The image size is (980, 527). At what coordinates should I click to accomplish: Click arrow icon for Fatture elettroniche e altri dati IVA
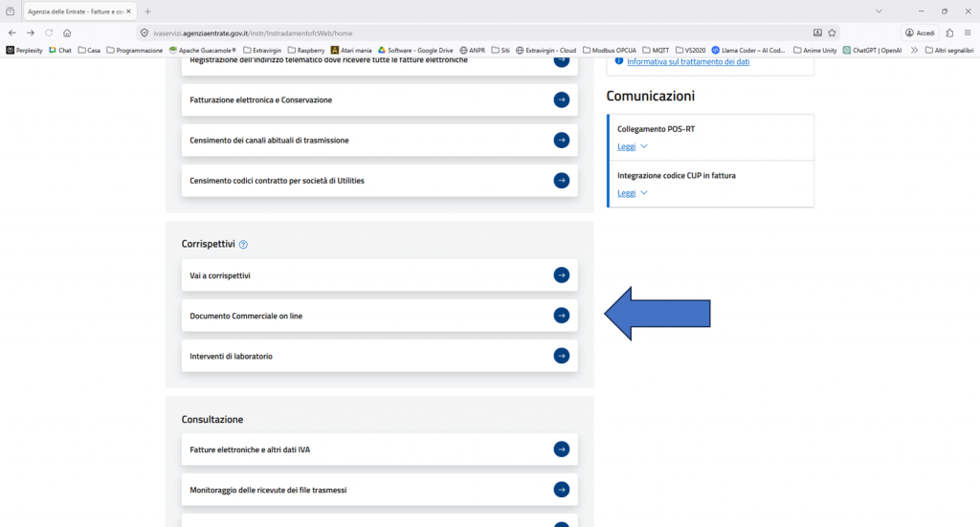[x=562, y=449]
